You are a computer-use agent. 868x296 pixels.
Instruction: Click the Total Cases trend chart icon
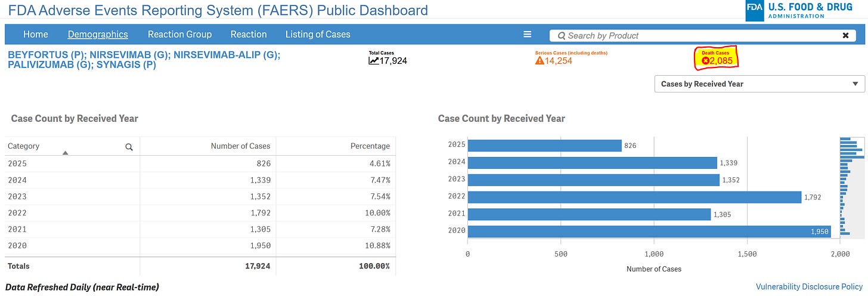(x=374, y=60)
